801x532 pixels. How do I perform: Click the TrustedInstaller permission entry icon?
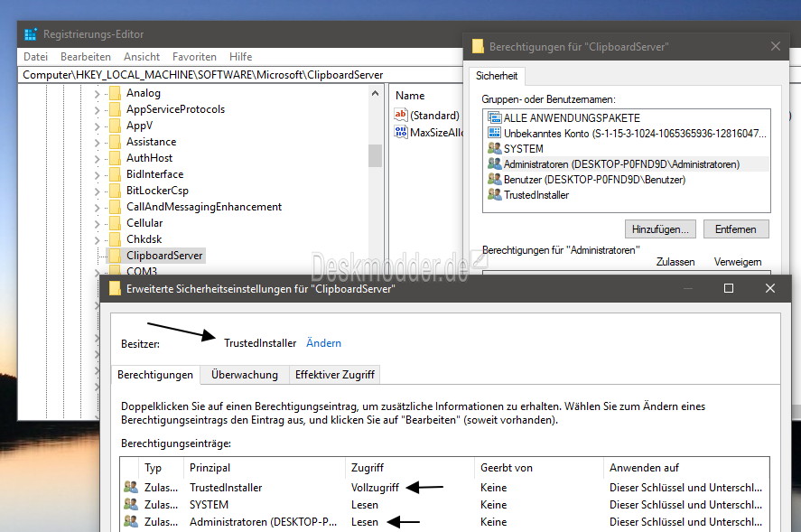pyautogui.click(x=131, y=488)
